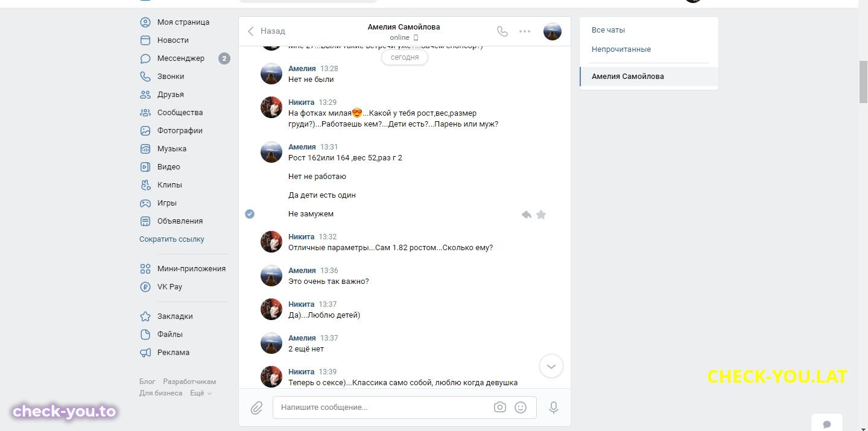Jump to latest messages with down arrow button

(x=551, y=366)
